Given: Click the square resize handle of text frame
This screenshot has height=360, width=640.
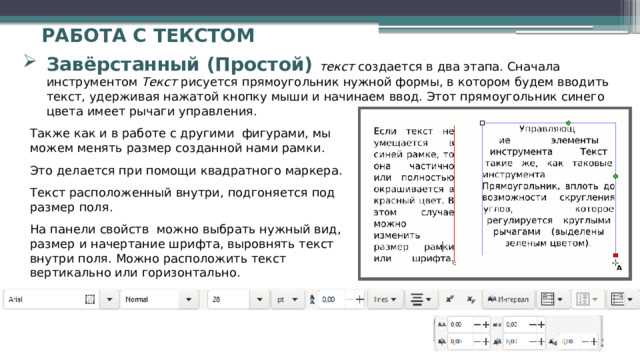Looking at the screenshot, I should coord(482,123).
